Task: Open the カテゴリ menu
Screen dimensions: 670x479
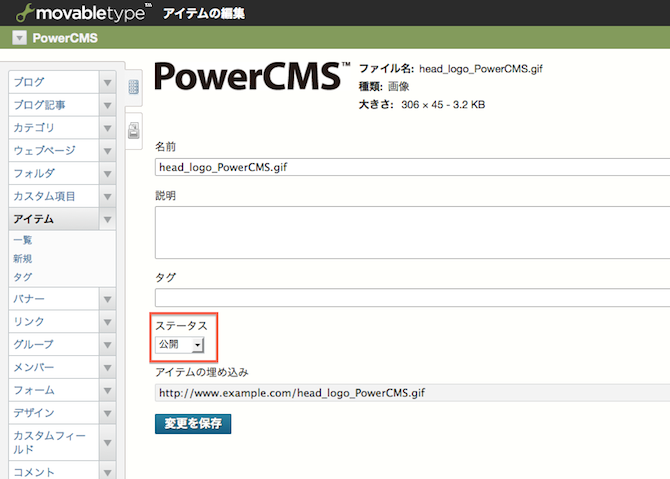Action: pos(54,127)
